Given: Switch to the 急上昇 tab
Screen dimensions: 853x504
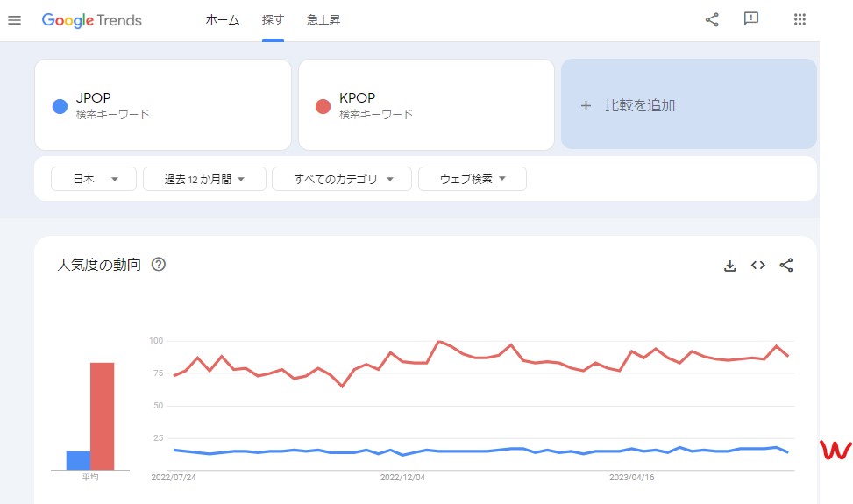Looking at the screenshot, I should coord(323,20).
